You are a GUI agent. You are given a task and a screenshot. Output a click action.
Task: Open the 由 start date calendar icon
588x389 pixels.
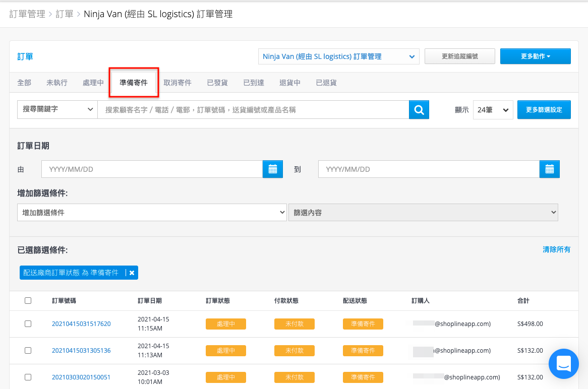coord(273,169)
